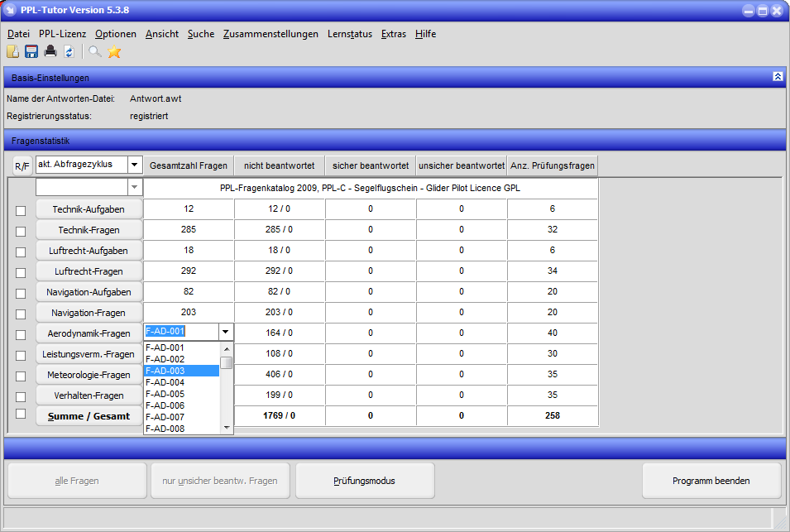This screenshot has height=532, width=790.
Task: Click the bold total cell 1769 / 0
Action: pyautogui.click(x=279, y=415)
